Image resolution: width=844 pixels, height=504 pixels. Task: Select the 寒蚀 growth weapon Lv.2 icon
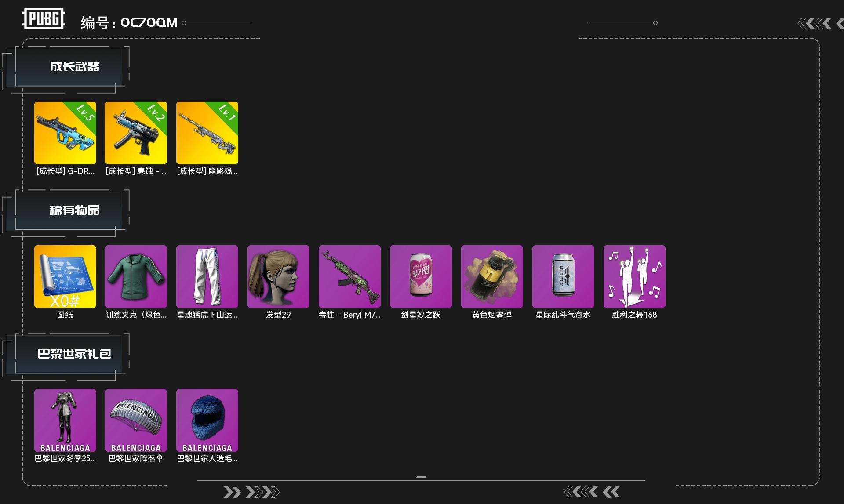pos(136,133)
